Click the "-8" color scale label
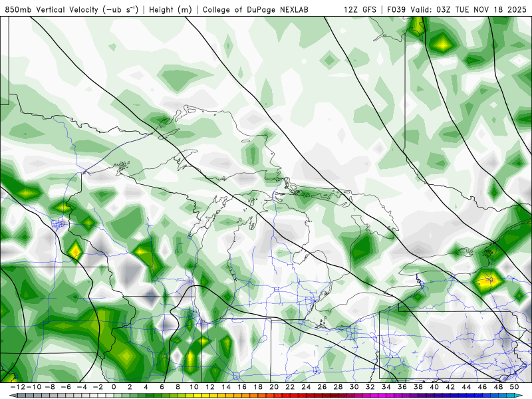Screen dimensions: 532x399 [49, 387]
